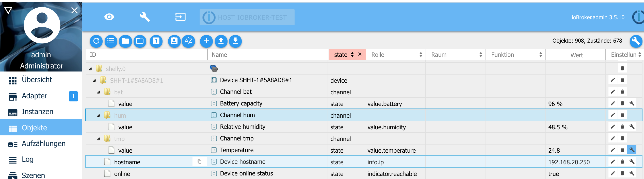
Task: Click the A-Z sort button
Action: [188, 41]
